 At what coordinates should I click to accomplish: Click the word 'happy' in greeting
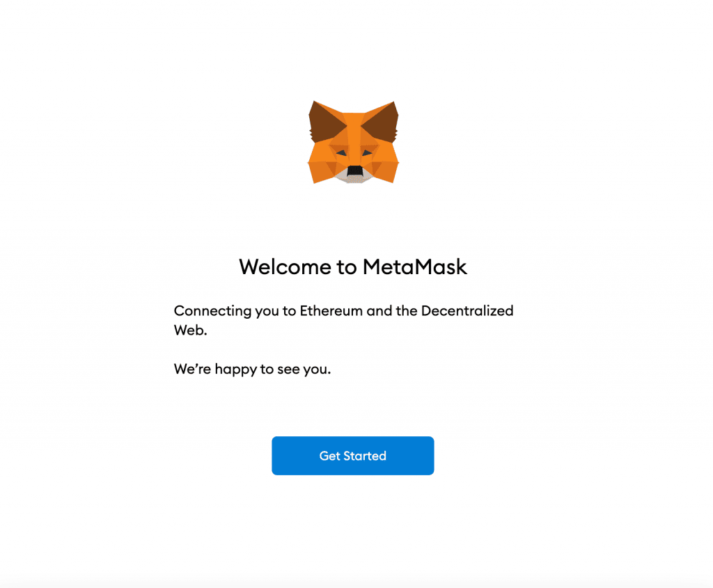[x=235, y=370]
